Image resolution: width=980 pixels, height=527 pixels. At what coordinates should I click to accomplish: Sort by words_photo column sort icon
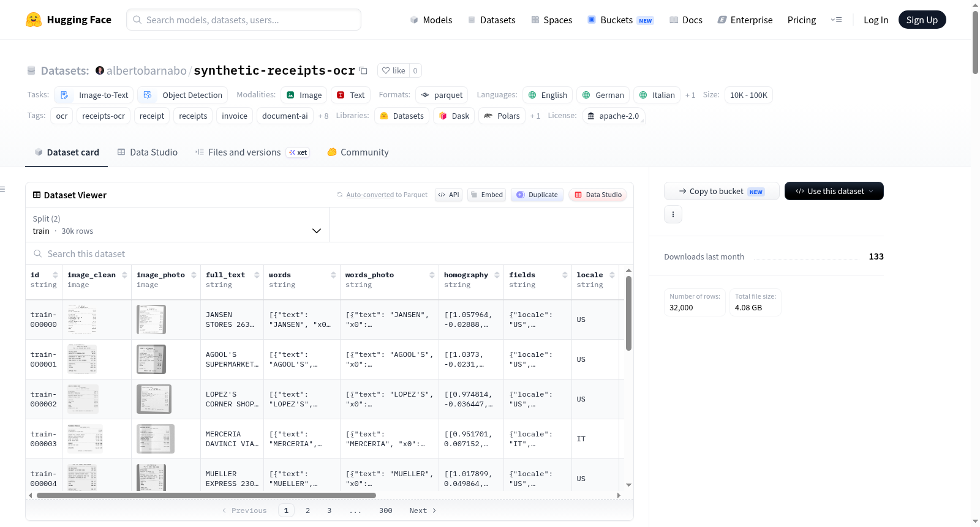click(432, 275)
